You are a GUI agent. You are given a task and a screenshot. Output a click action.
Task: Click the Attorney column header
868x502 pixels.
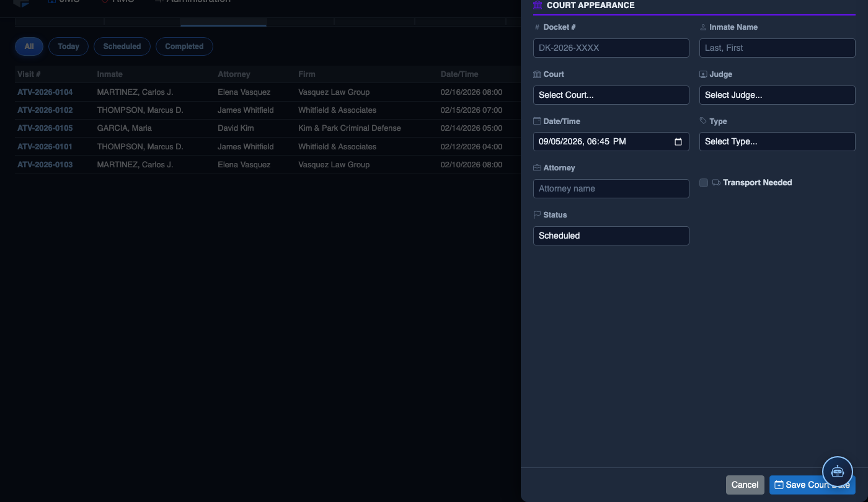(234, 74)
